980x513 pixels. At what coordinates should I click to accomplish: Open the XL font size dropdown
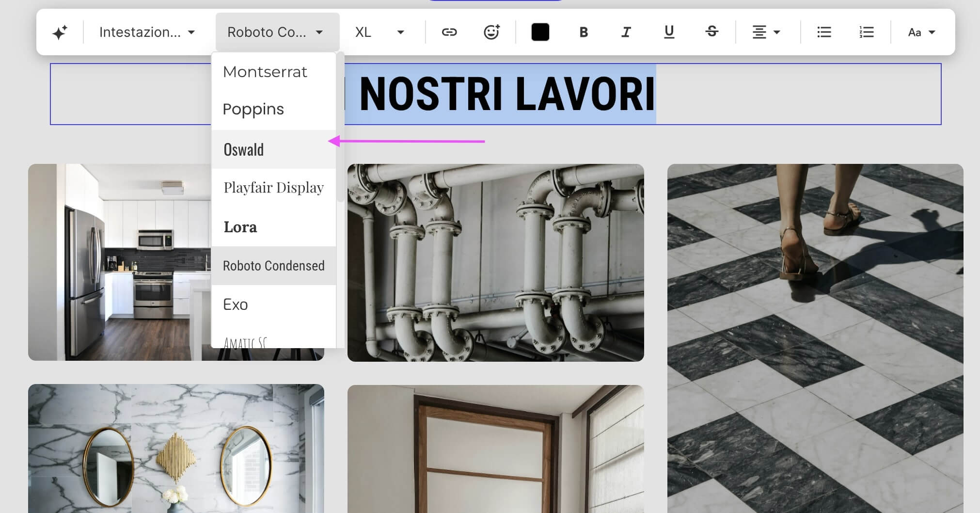coord(380,32)
